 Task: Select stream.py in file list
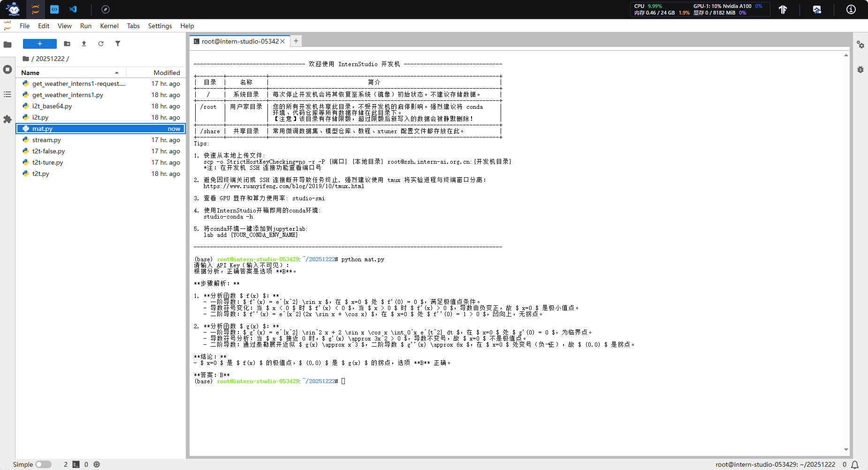click(x=46, y=140)
